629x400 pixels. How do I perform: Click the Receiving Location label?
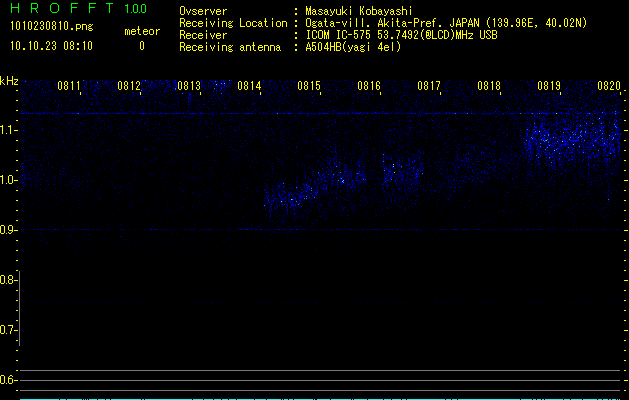[233, 23]
